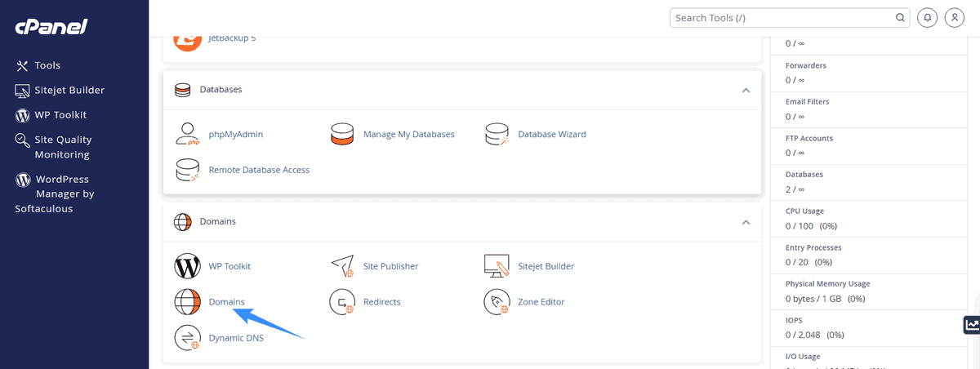The height and width of the screenshot is (369, 980).
Task: Open WP Toolkit in the sidebar
Action: [x=60, y=115]
